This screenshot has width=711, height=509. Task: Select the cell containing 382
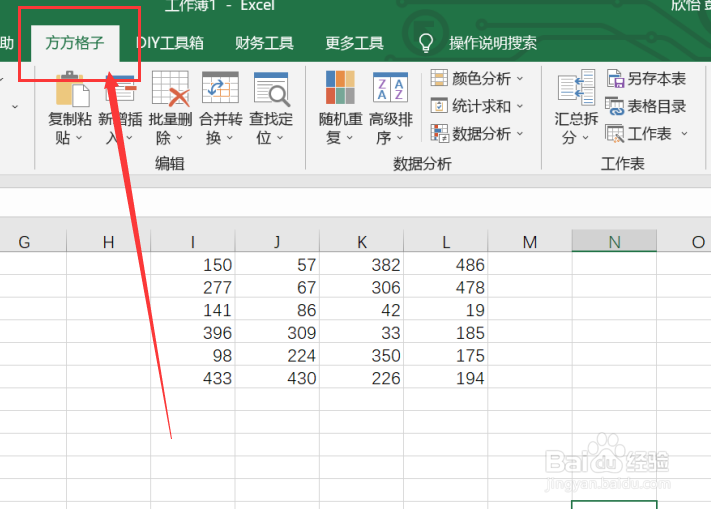coord(361,264)
